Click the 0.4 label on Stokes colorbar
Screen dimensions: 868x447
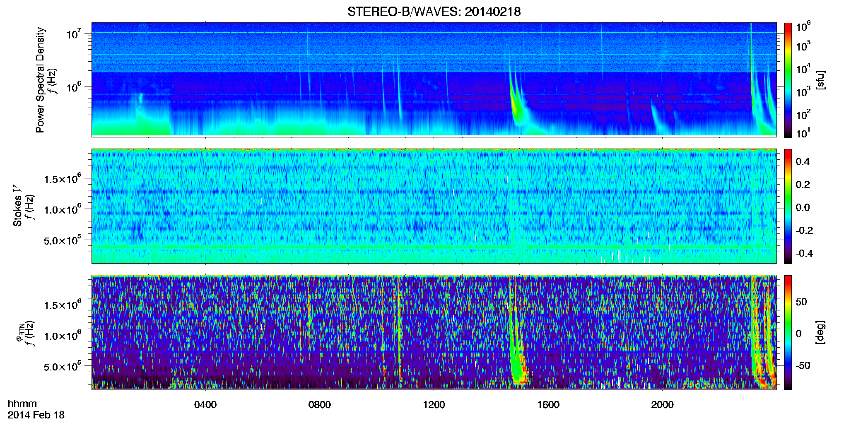point(803,162)
